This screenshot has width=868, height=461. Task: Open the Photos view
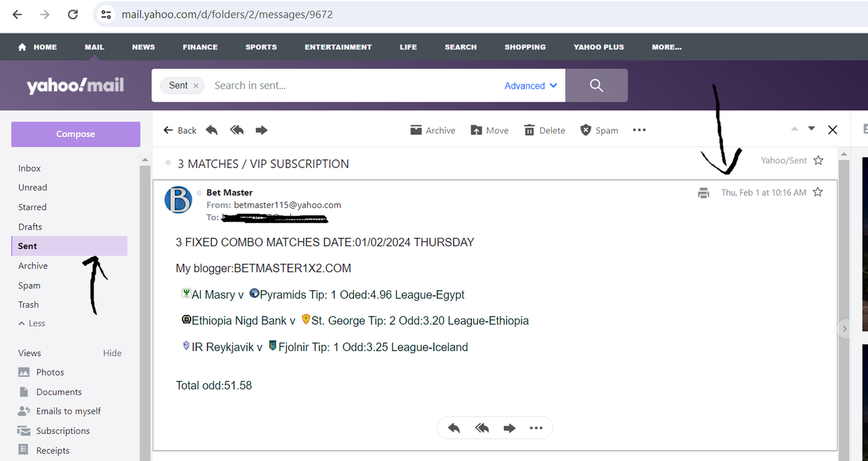pos(41,372)
